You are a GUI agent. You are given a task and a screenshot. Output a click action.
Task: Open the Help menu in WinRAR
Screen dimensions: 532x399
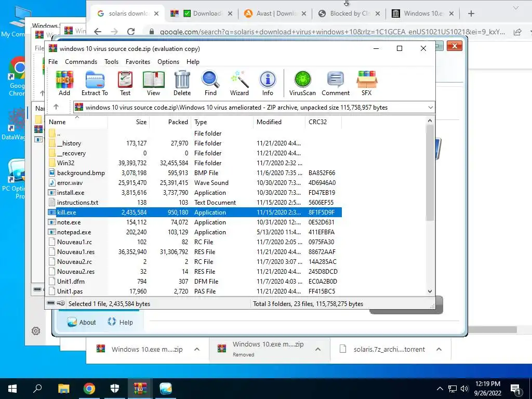pos(193,62)
